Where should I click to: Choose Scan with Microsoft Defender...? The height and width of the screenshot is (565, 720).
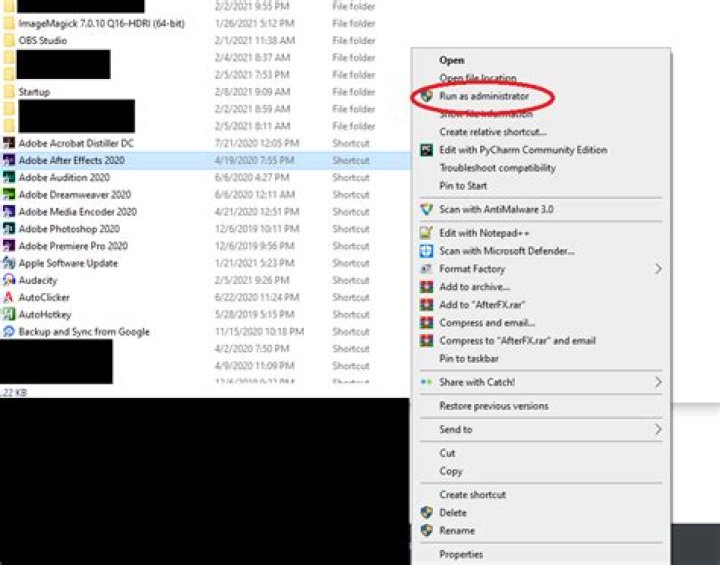click(x=506, y=251)
